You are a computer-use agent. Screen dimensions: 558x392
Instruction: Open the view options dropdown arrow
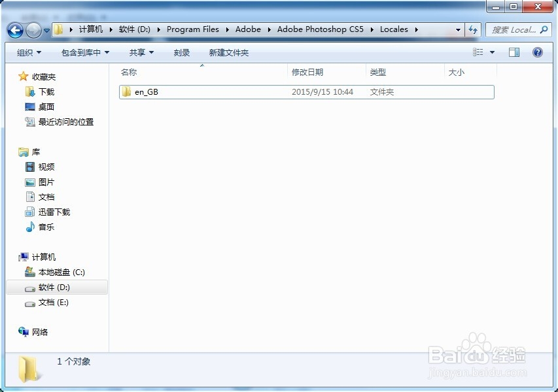tap(492, 52)
